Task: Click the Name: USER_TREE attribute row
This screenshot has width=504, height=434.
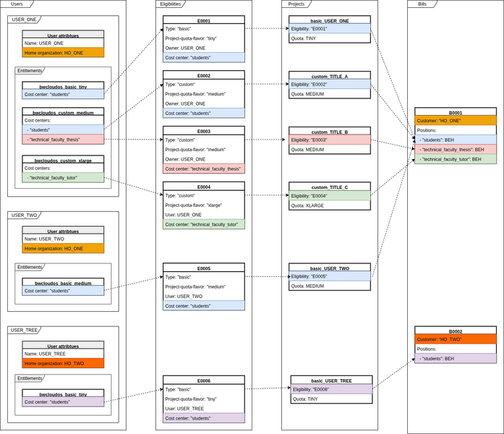Action: tap(63, 354)
